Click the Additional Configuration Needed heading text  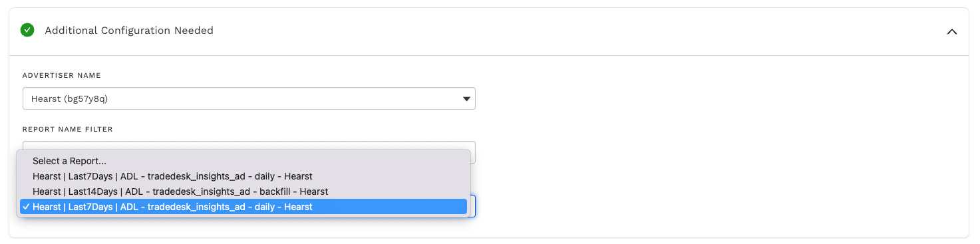(x=129, y=31)
